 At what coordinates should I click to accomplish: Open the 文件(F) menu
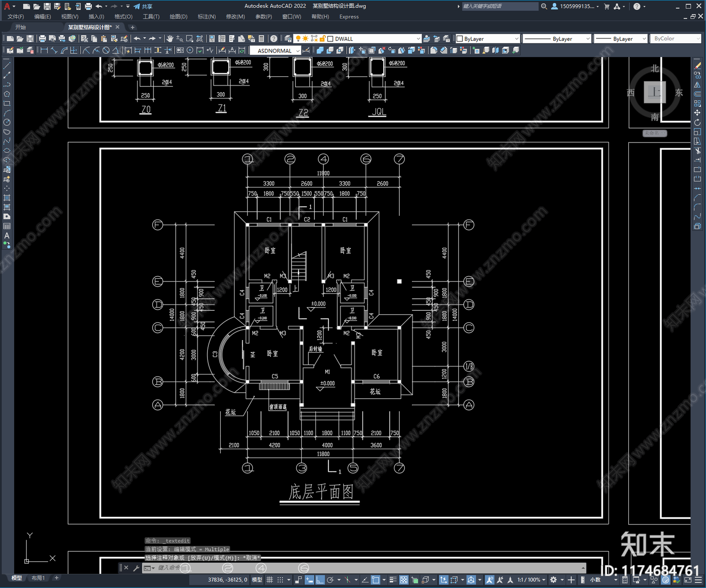click(x=16, y=17)
